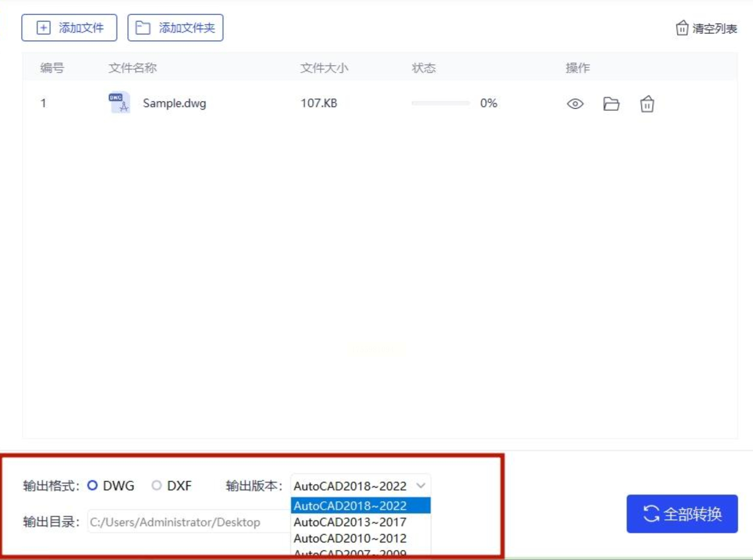Click the 全部转换 convert all button
This screenshot has height=560, width=753.
[x=682, y=514]
